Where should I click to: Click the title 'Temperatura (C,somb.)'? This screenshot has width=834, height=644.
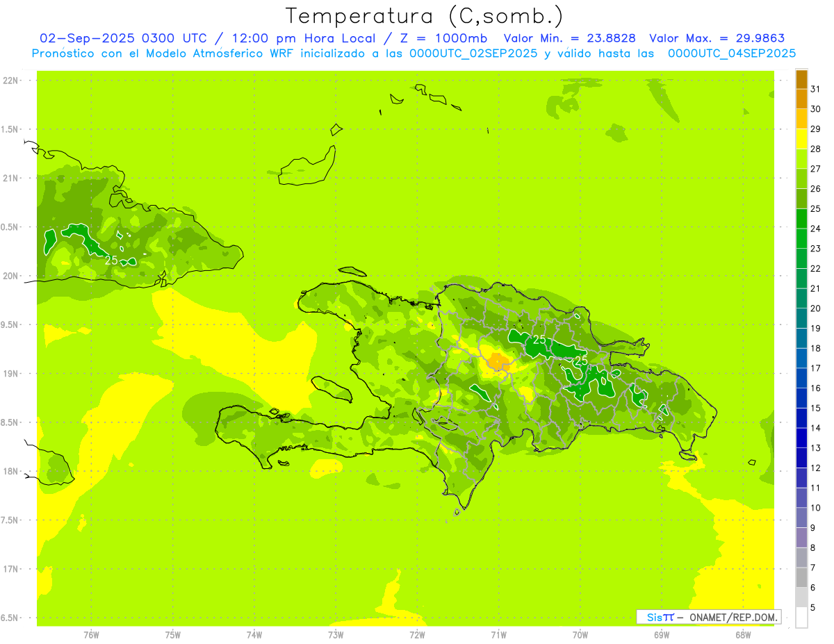click(x=425, y=16)
